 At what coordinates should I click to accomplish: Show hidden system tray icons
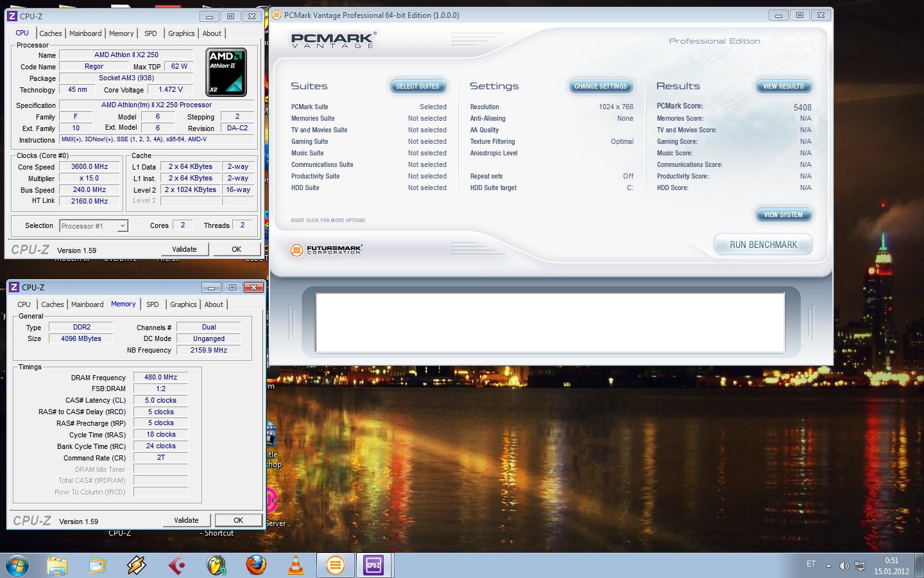click(828, 566)
